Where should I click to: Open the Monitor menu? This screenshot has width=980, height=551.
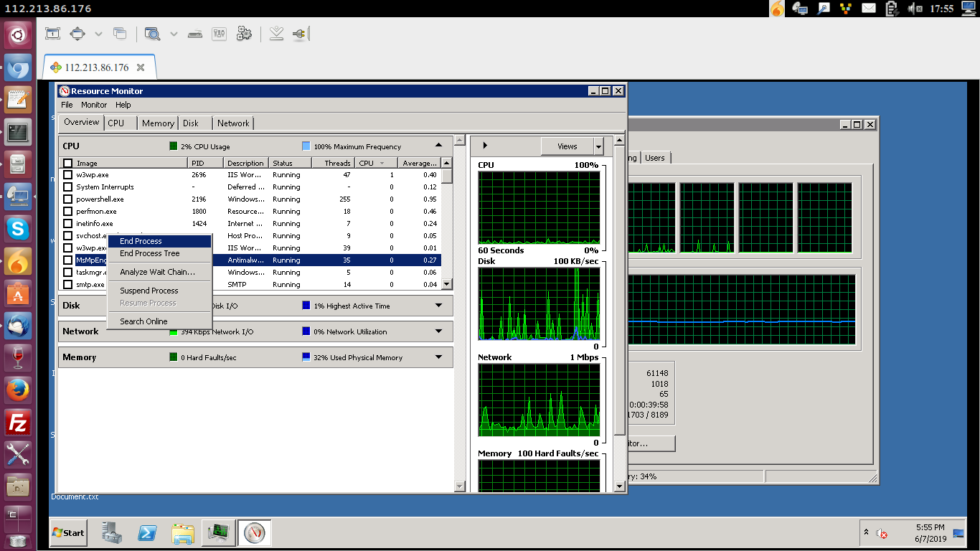(94, 105)
